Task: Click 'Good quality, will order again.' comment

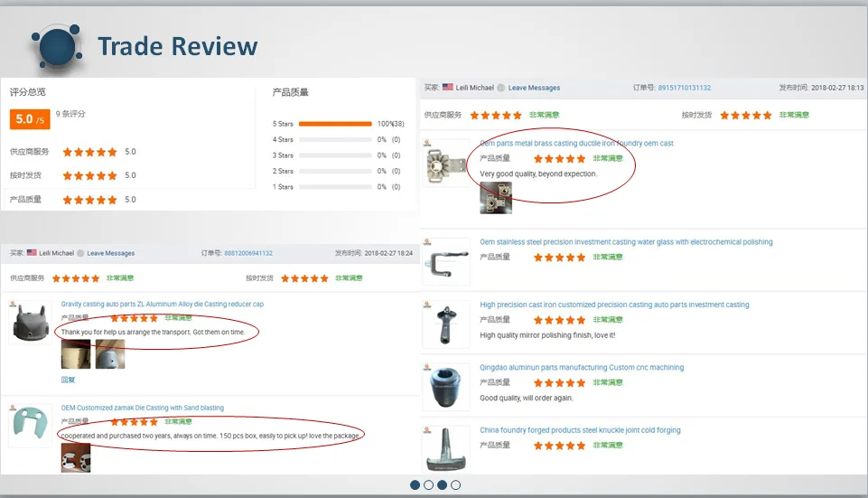Action: pyautogui.click(x=527, y=398)
